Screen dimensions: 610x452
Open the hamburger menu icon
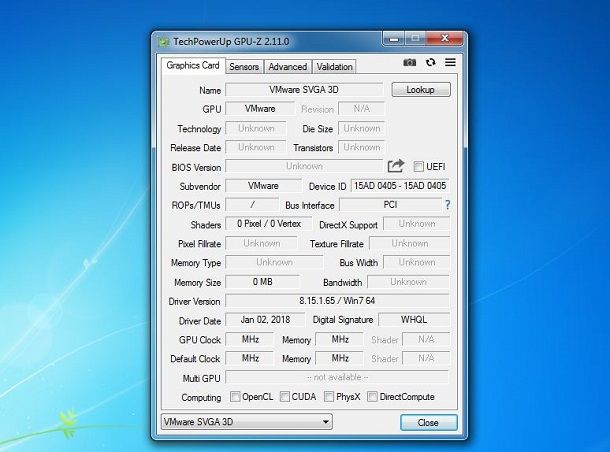pyautogui.click(x=450, y=62)
